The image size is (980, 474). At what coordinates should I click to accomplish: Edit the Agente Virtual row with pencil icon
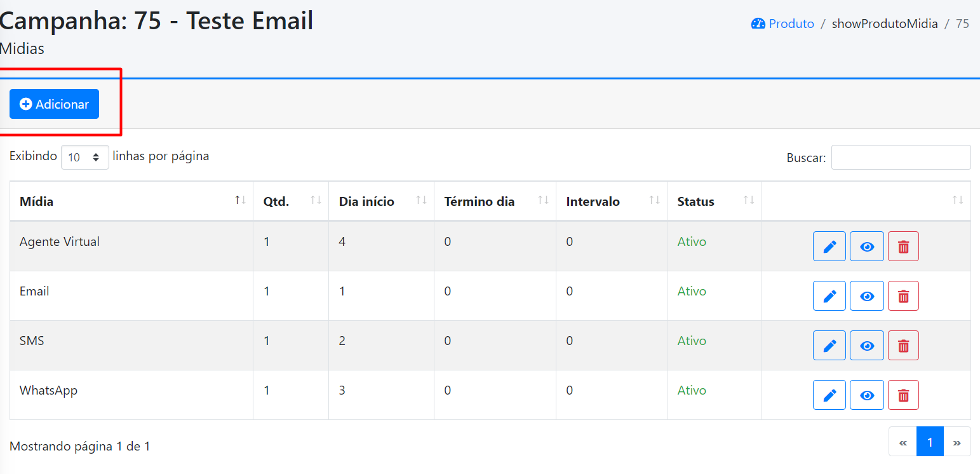[829, 247]
